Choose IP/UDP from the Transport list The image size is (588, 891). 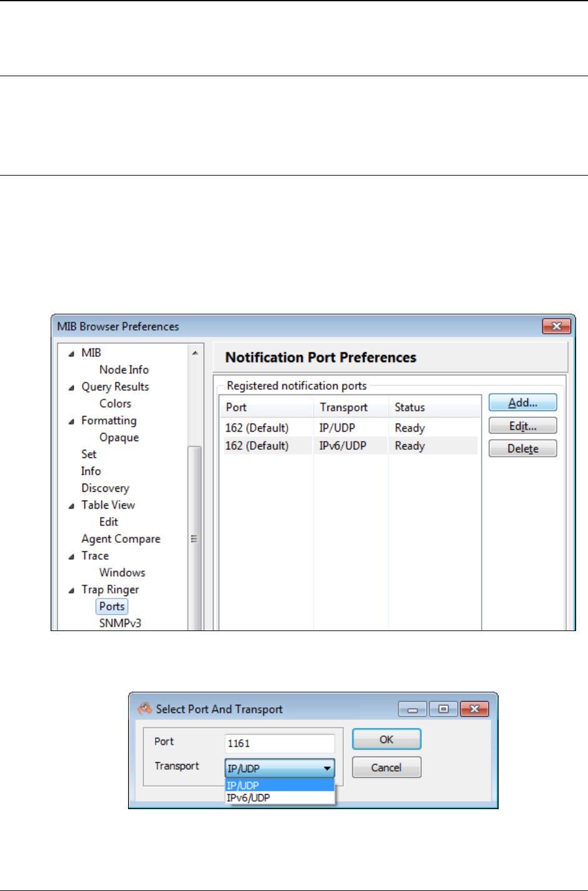coord(280,785)
